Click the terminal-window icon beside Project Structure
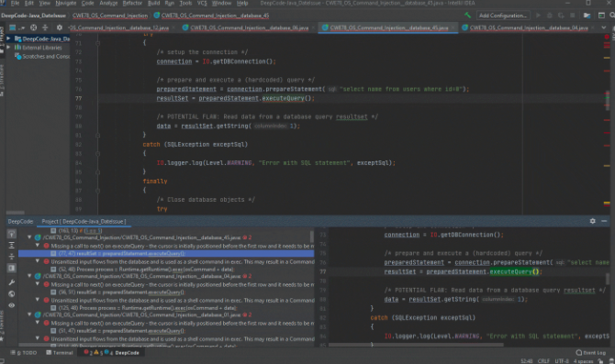Screen dimensions: 615x364 (601, 16)
